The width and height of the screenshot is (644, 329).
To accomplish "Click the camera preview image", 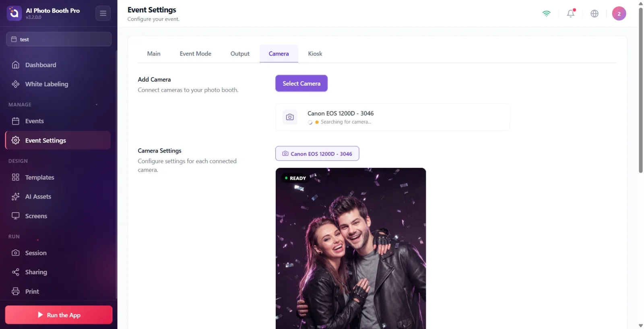I will coord(351,248).
